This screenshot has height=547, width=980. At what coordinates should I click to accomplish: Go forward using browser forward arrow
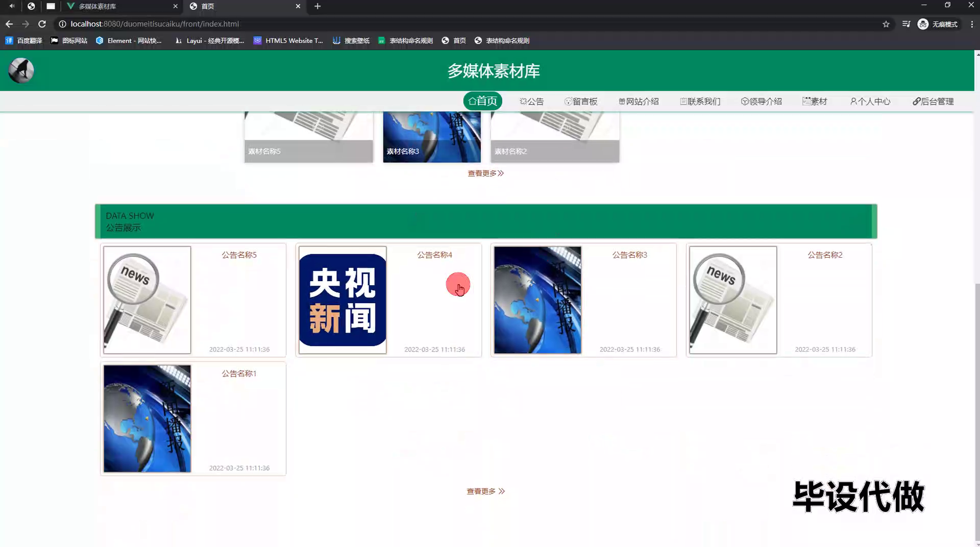tap(26, 24)
